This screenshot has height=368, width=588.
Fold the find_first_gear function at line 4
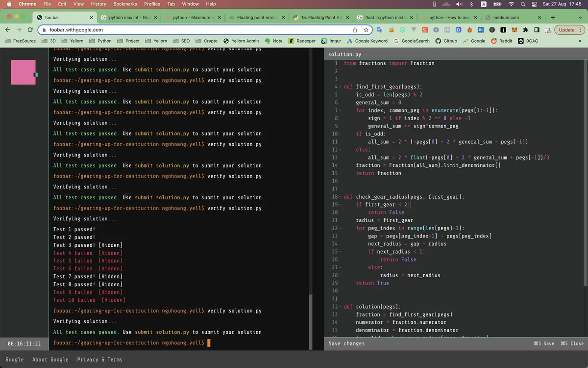click(340, 87)
